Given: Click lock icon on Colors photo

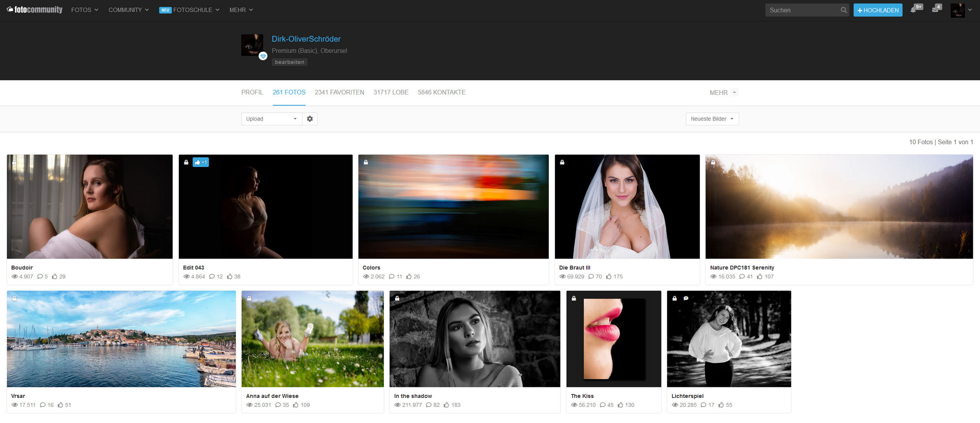Looking at the screenshot, I should pyautogui.click(x=366, y=162).
